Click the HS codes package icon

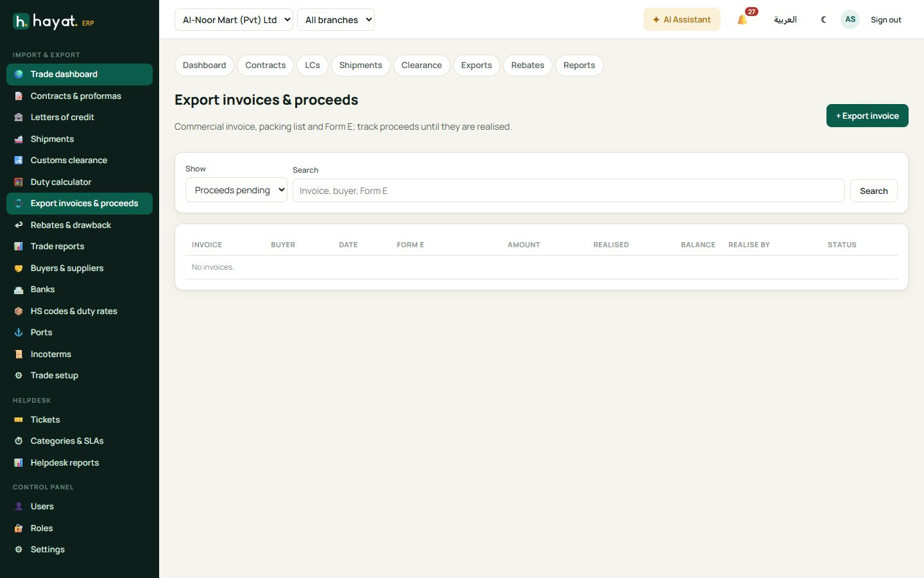(x=19, y=311)
